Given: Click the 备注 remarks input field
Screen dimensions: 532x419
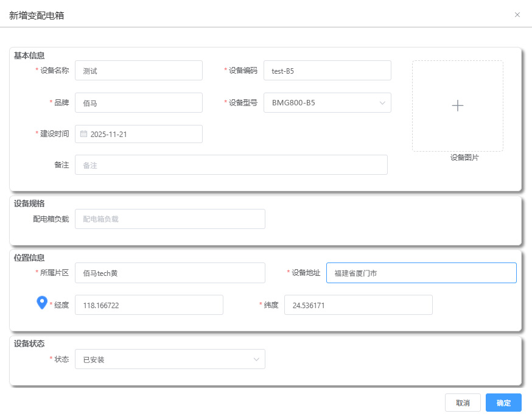Looking at the screenshot, I should [231, 164].
